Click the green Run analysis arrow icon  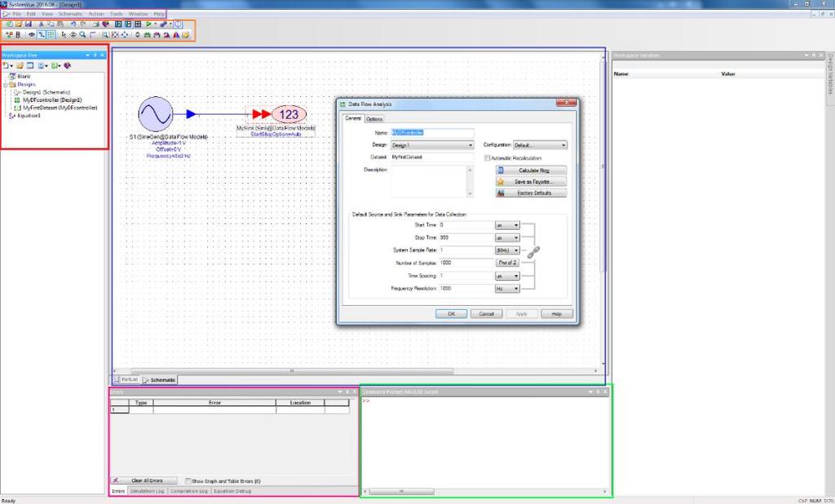coord(148,24)
